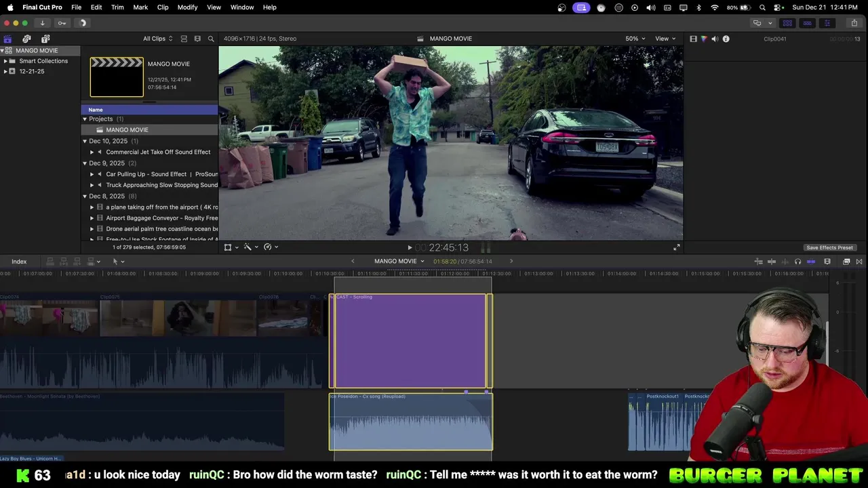Expand Smart Collections in the library
The image size is (868, 488).
[5, 61]
